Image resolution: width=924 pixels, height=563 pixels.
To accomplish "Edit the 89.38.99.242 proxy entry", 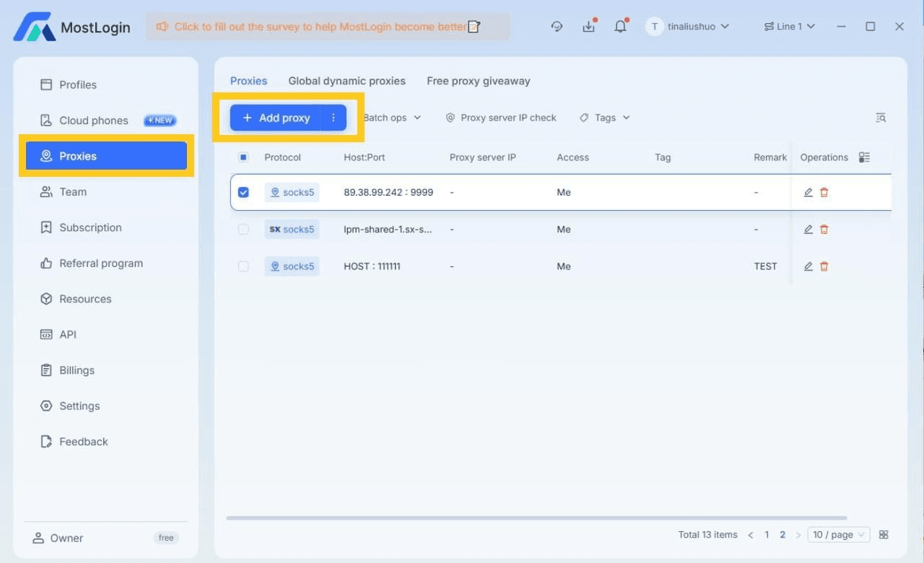I will (x=808, y=193).
